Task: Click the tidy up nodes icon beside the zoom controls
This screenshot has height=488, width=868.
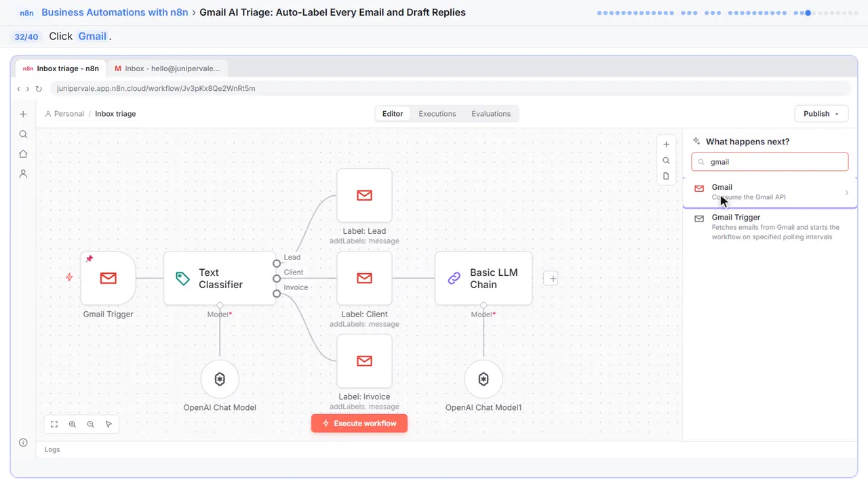Action: pos(108,424)
